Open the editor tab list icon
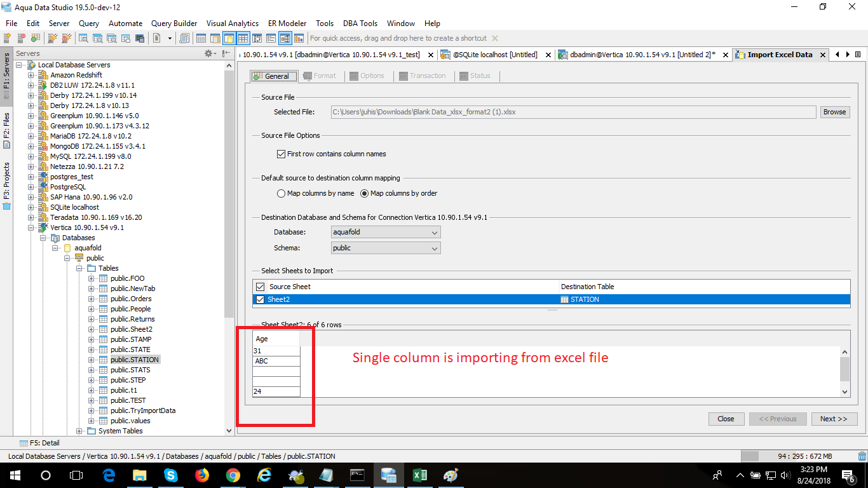 click(858, 55)
